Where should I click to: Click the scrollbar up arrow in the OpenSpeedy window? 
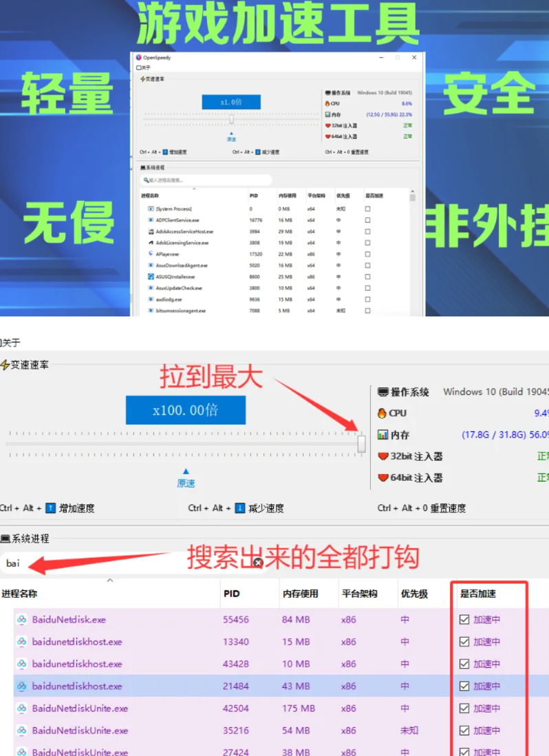[412, 191]
